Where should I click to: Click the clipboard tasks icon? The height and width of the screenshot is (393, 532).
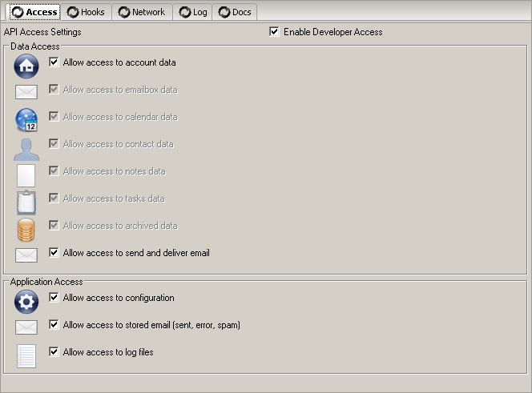click(26, 202)
